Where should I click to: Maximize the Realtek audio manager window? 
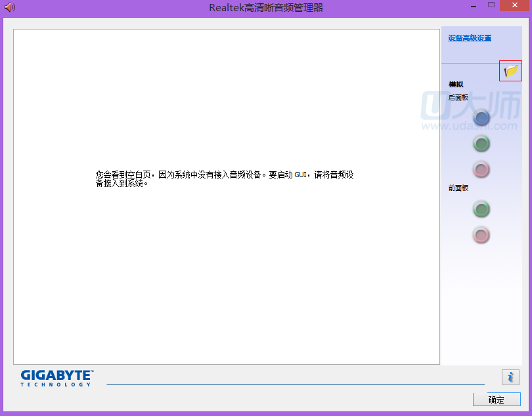coord(491,5)
